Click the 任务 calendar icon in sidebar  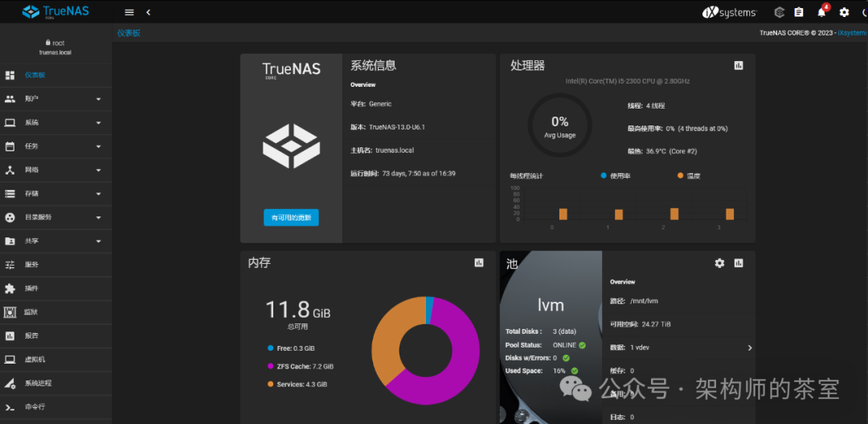pyautogui.click(x=10, y=146)
